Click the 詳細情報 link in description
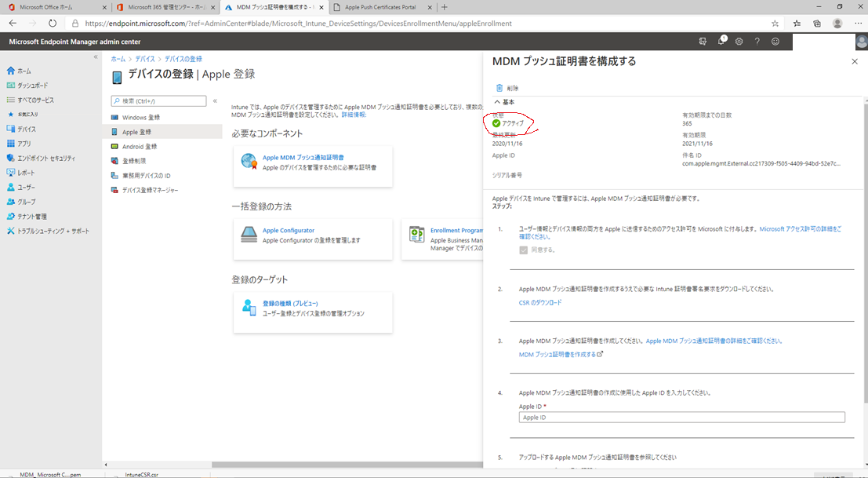The image size is (868, 478). coord(353,115)
